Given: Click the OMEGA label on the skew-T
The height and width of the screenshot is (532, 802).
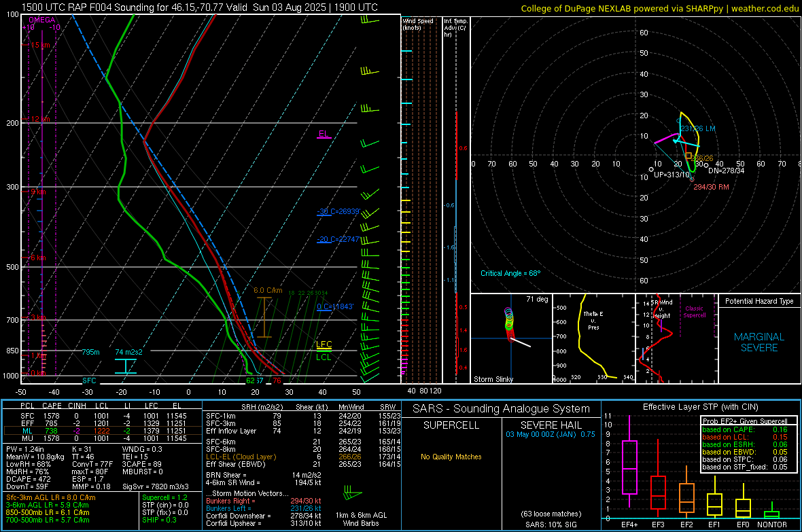Looking at the screenshot, I should click(x=42, y=20).
